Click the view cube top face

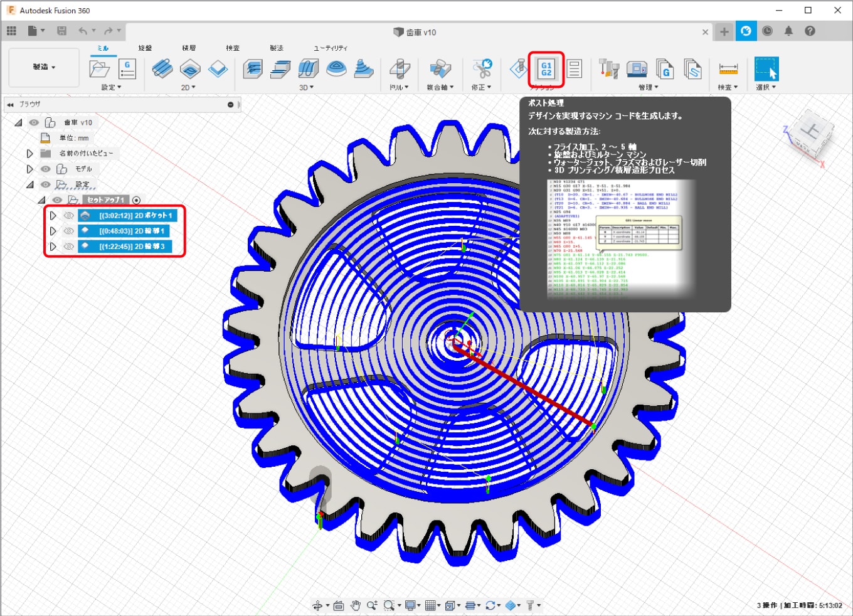(x=811, y=130)
